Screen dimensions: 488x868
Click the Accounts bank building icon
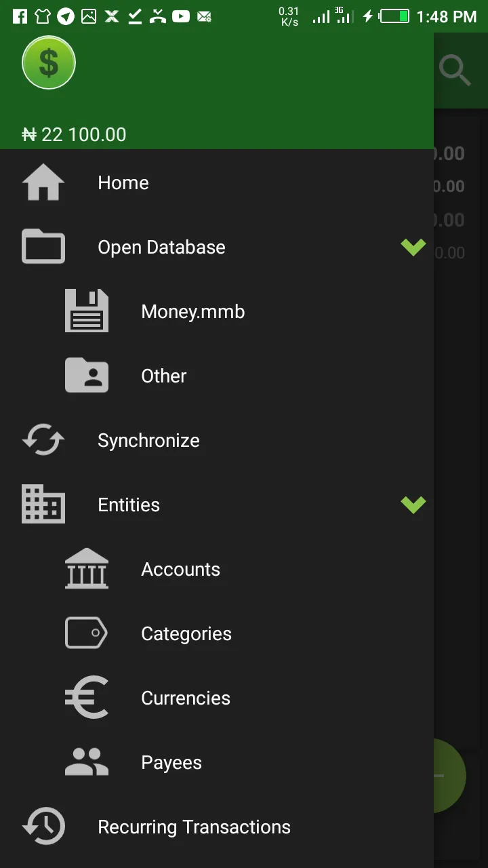[87, 569]
